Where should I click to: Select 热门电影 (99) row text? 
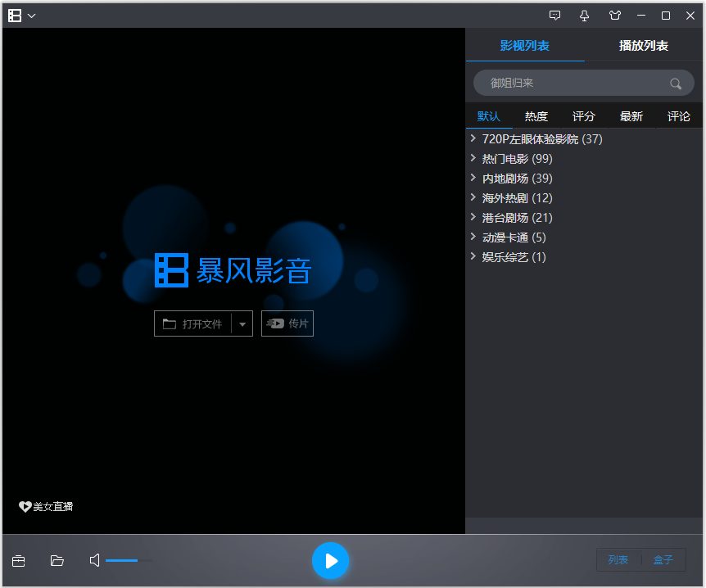tap(518, 159)
